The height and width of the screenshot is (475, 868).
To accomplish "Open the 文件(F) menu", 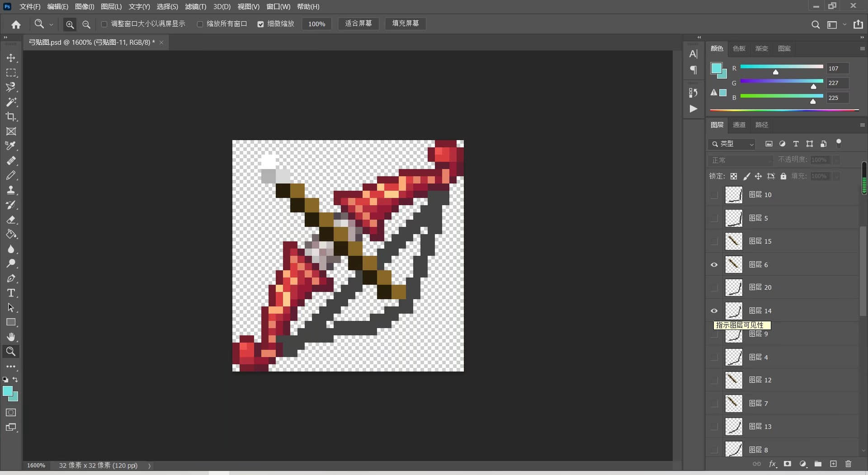I will [x=30, y=7].
